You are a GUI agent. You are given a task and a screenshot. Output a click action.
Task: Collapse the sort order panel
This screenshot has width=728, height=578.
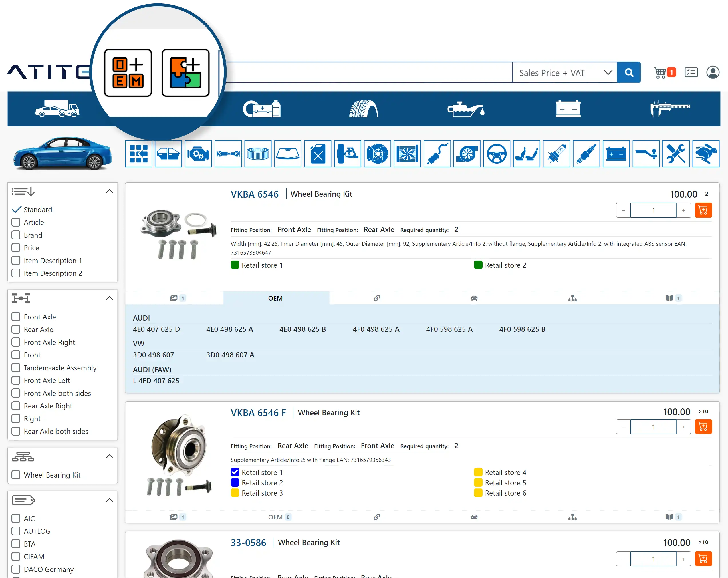109,191
